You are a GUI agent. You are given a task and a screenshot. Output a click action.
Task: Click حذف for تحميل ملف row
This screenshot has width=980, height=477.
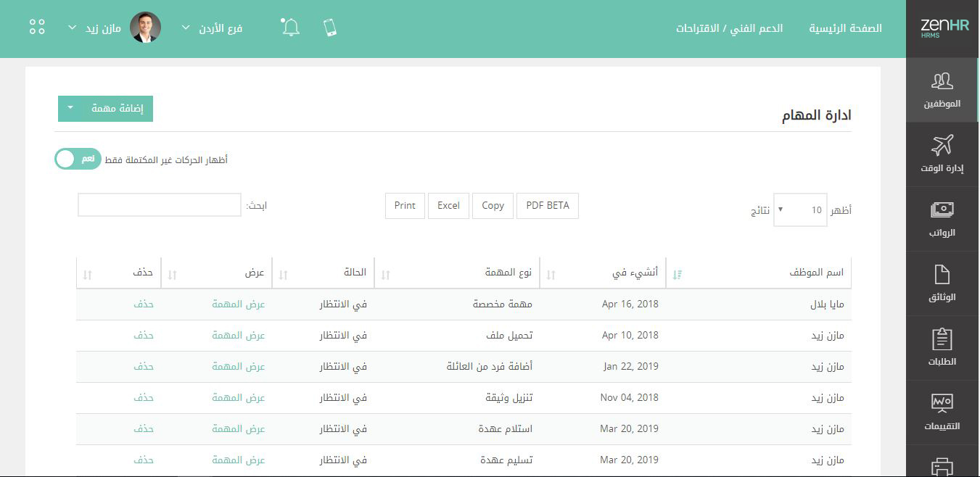[144, 336]
